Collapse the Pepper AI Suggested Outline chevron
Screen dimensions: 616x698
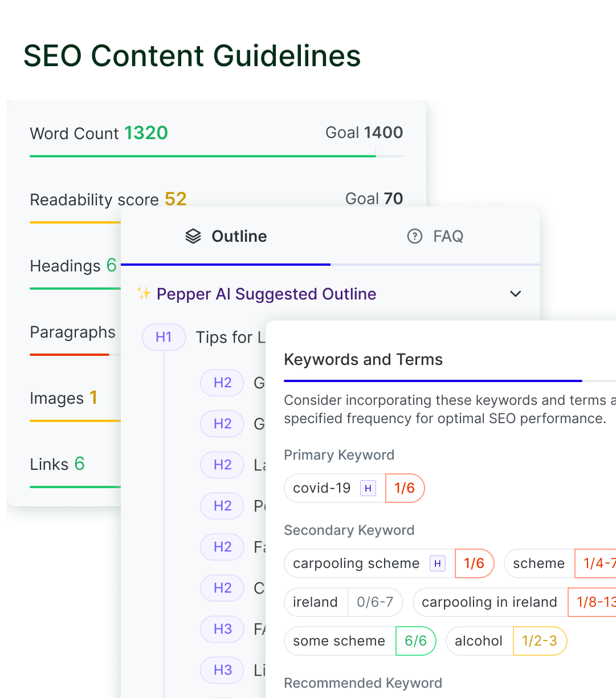pos(516,294)
